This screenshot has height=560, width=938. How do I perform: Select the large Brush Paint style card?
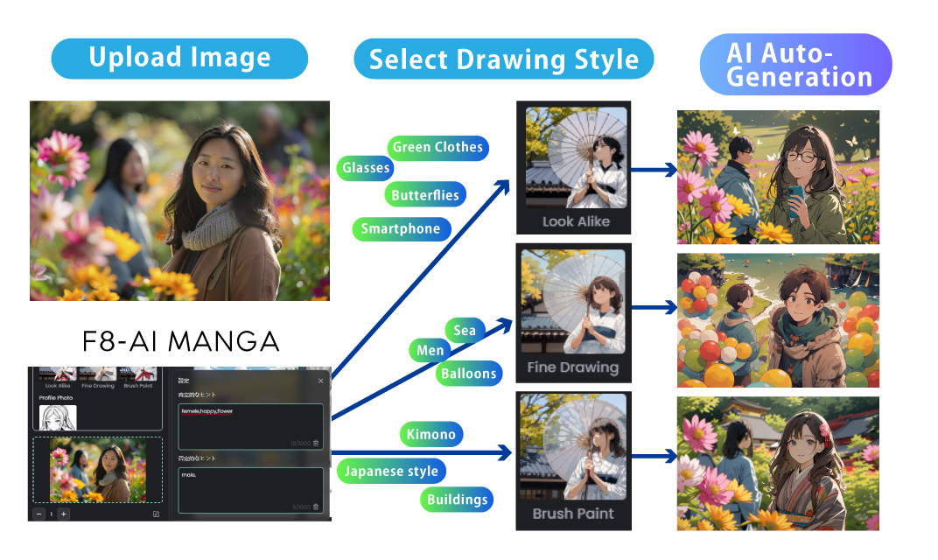(574, 460)
